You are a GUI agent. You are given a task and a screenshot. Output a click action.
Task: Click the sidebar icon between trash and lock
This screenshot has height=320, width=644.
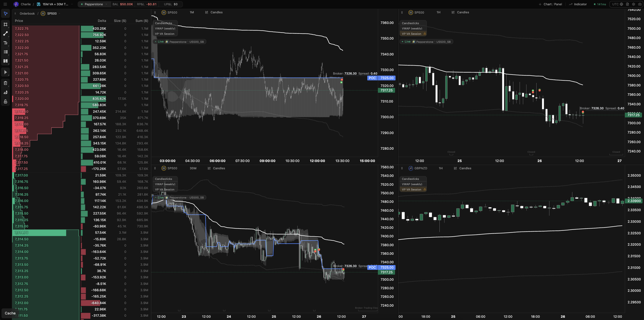point(6,92)
